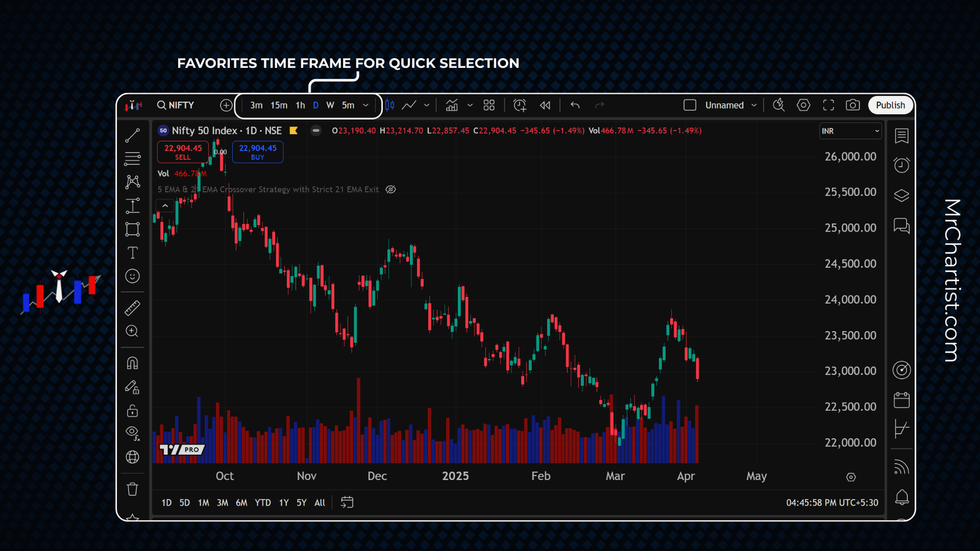Open the globe icon in left toolbar
980x551 pixels.
(132, 457)
